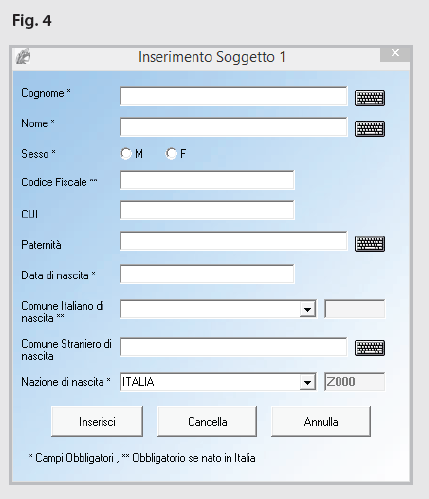Click the Annulla button
Image resolution: width=429 pixels, height=499 pixels.
click(321, 422)
